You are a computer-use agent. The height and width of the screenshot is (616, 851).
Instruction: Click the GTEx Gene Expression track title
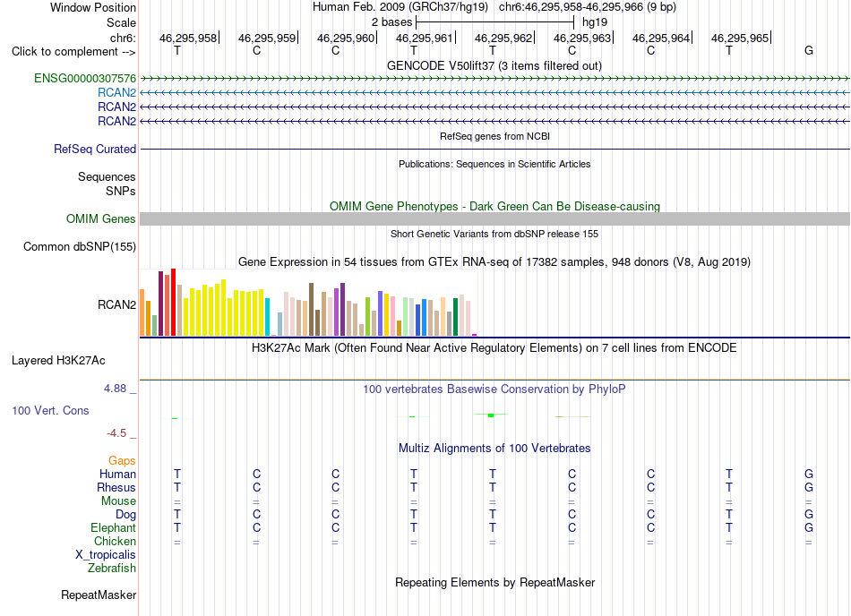click(494, 262)
